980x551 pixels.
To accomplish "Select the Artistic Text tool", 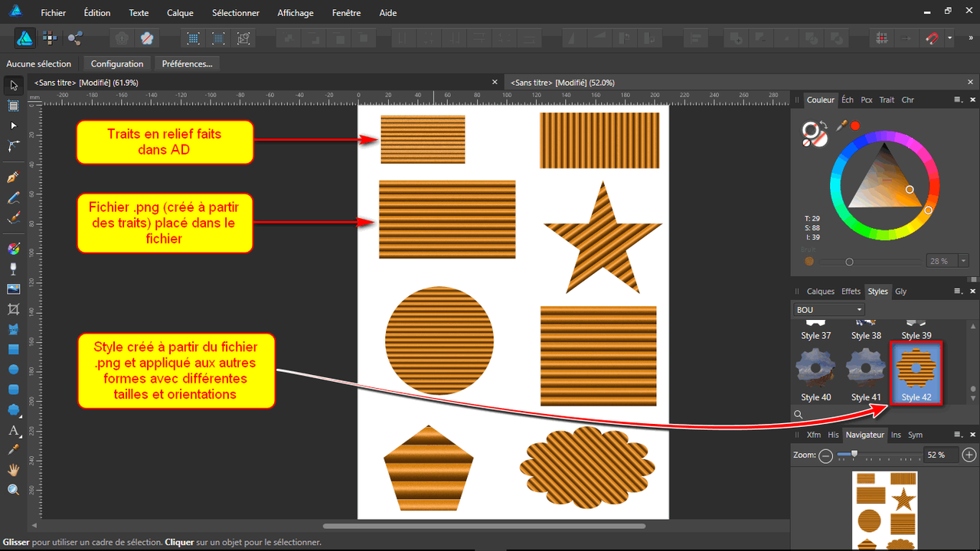I will pyautogui.click(x=13, y=430).
